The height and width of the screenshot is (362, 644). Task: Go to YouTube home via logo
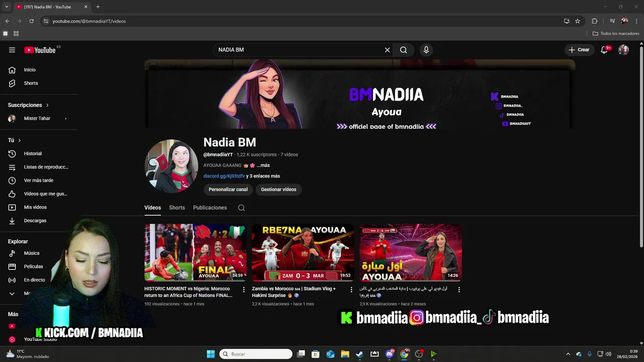[x=40, y=50]
